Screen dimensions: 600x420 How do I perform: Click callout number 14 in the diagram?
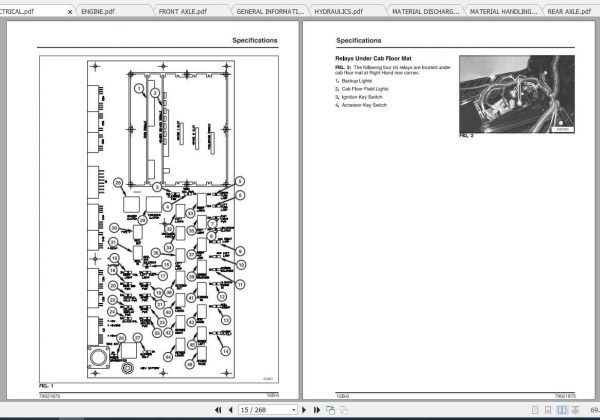225,351
